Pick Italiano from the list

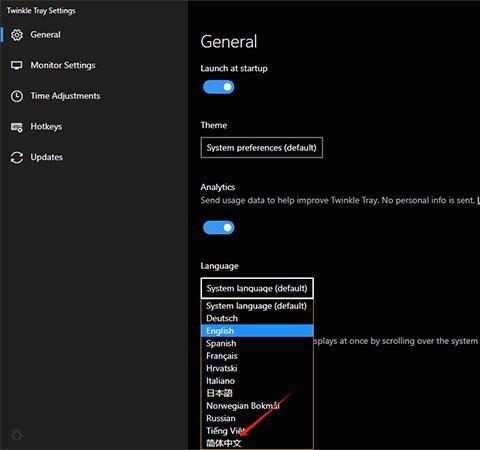[x=257, y=381]
